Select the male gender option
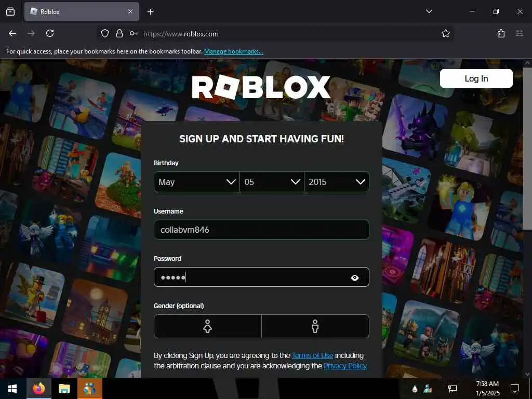 [315, 326]
